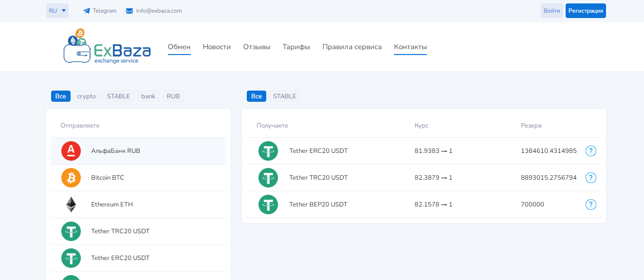The height and width of the screenshot is (280, 644).
Task: Choose Tether TRC20 USDT to receive
Action: [424, 178]
